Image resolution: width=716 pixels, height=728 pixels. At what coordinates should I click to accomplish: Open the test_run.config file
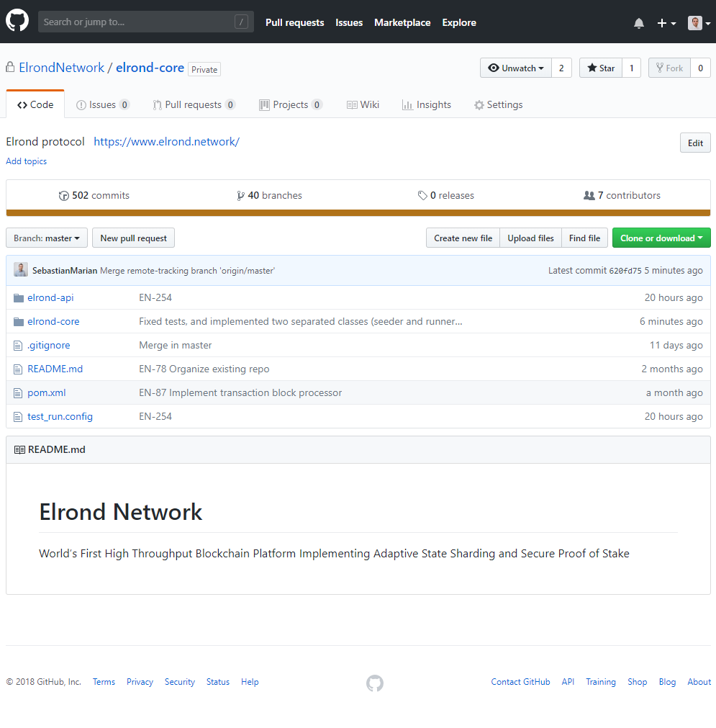[x=60, y=416]
